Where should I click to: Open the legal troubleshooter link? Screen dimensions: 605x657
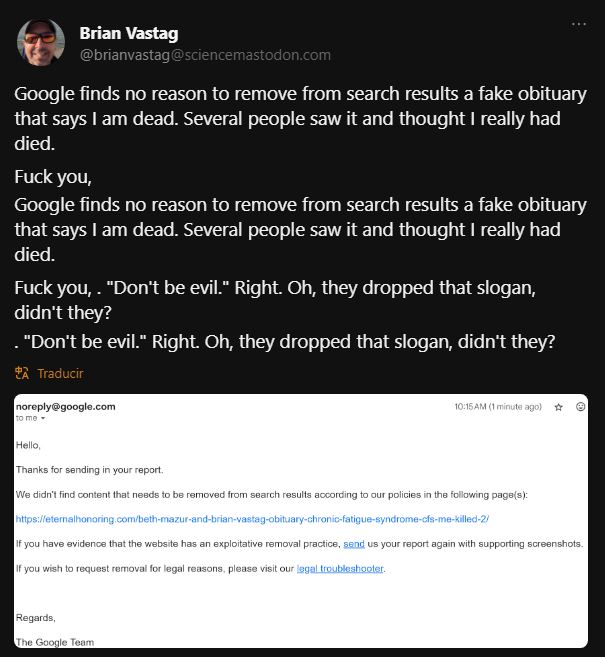point(340,569)
